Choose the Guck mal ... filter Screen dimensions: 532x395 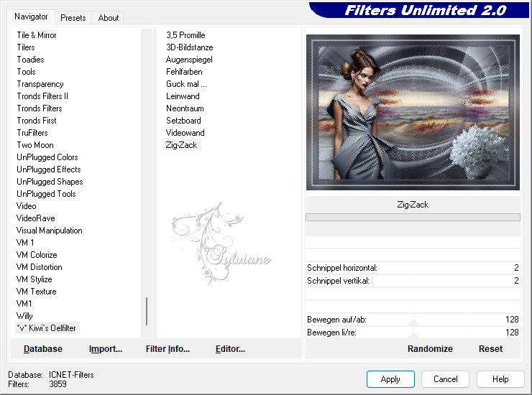click(186, 84)
